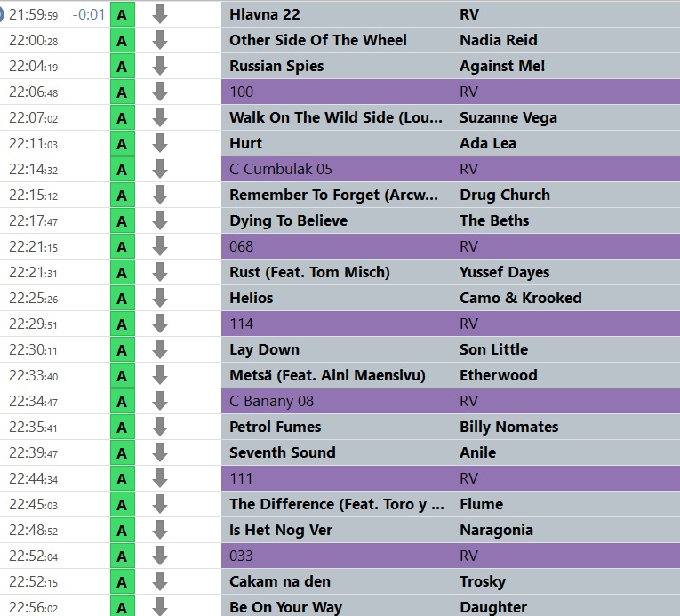
Task: Click the green A badge in 068 row
Action: click(x=123, y=247)
